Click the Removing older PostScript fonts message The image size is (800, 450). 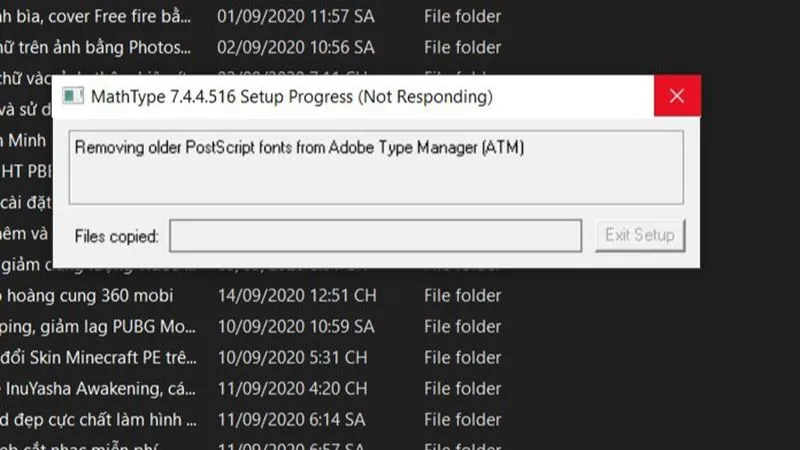point(299,148)
